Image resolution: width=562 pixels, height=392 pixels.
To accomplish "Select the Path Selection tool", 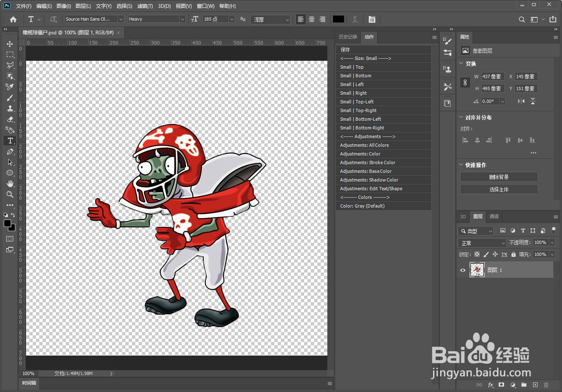I will pos(10,162).
